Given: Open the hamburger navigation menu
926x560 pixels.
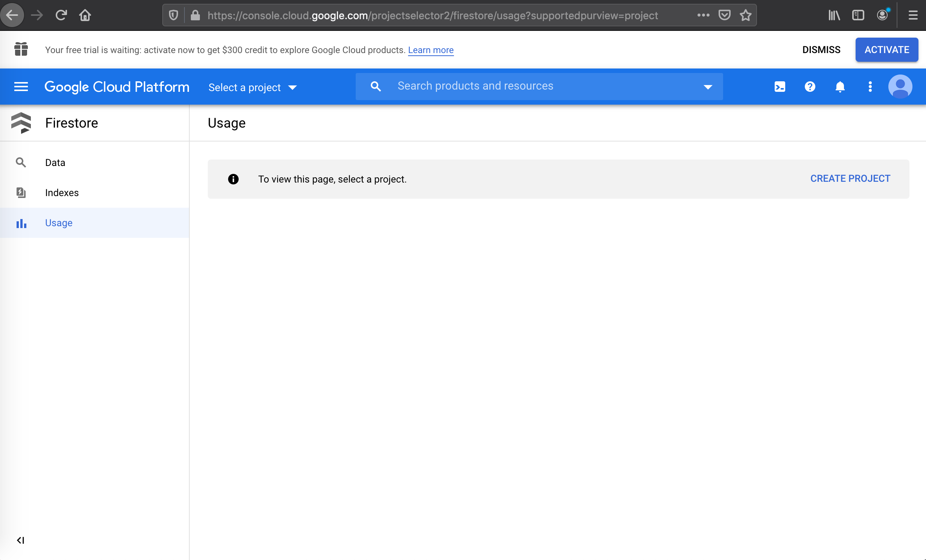Looking at the screenshot, I should 21,86.
